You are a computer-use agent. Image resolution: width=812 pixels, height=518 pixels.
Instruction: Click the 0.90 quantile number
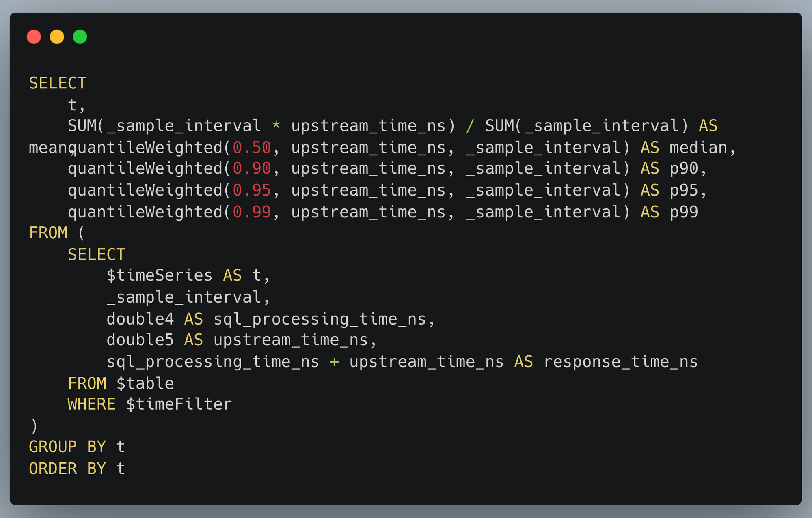pos(252,169)
